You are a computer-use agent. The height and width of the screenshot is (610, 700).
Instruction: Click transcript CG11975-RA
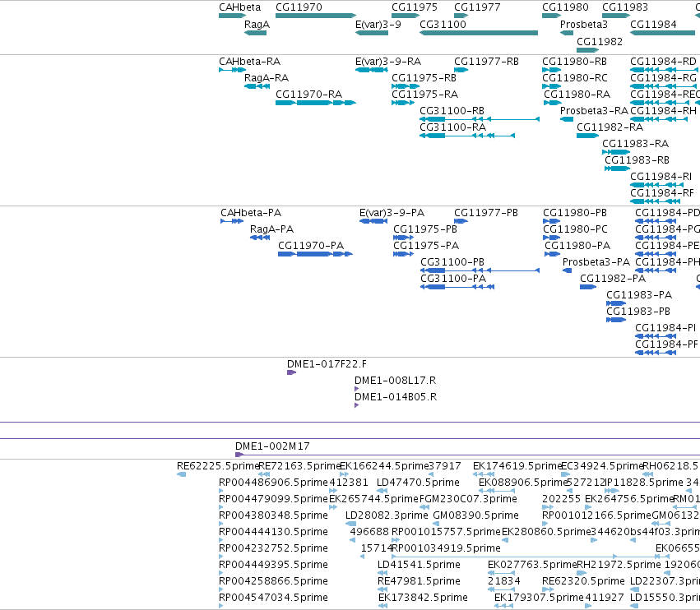click(x=425, y=95)
